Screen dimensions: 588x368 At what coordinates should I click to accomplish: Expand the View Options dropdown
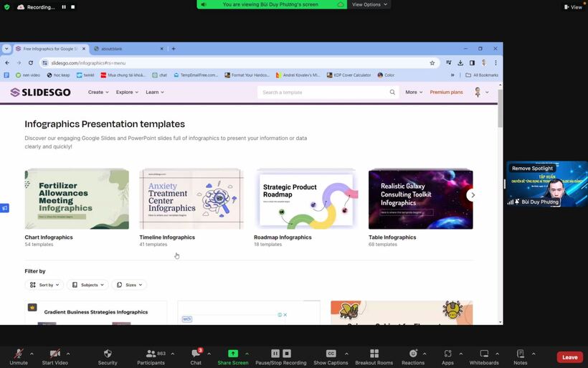point(370,4)
